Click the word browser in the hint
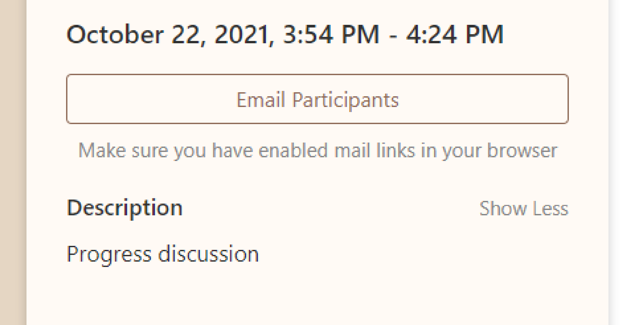Screen dimensions: 644x325 522,150
